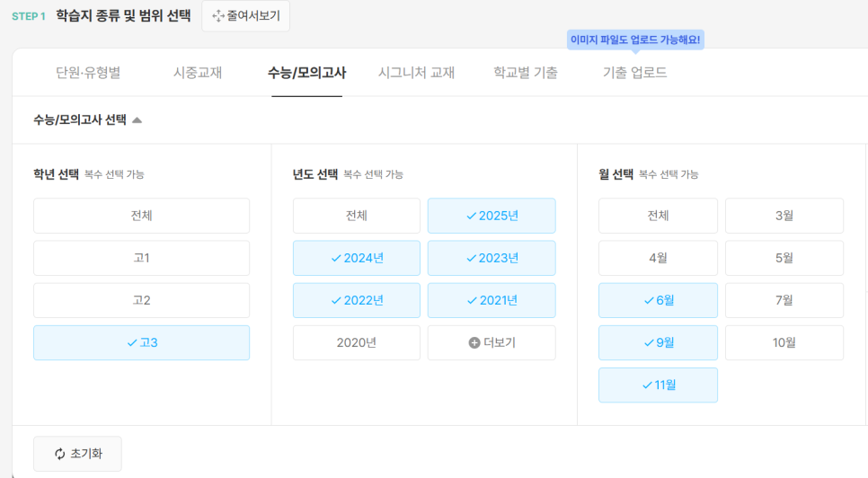This screenshot has height=478, width=868.
Task: Click the 줄여서보기 collapse view button
Action: pyautogui.click(x=246, y=16)
